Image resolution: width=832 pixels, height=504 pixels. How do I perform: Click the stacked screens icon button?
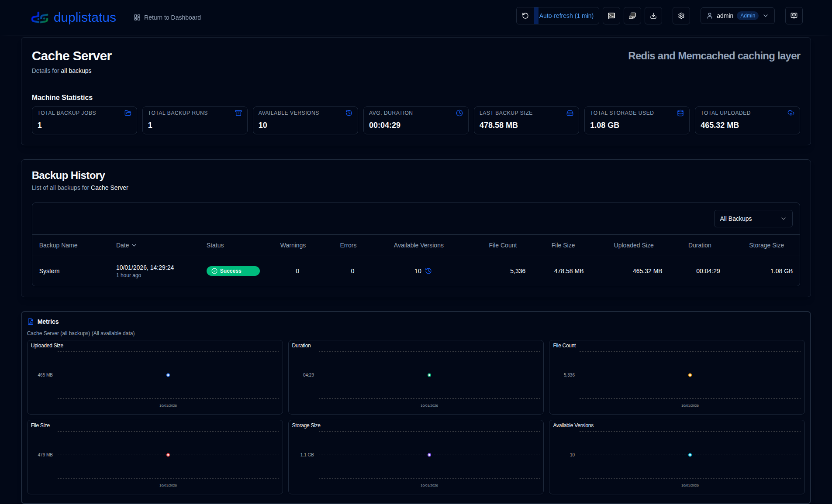[632, 16]
